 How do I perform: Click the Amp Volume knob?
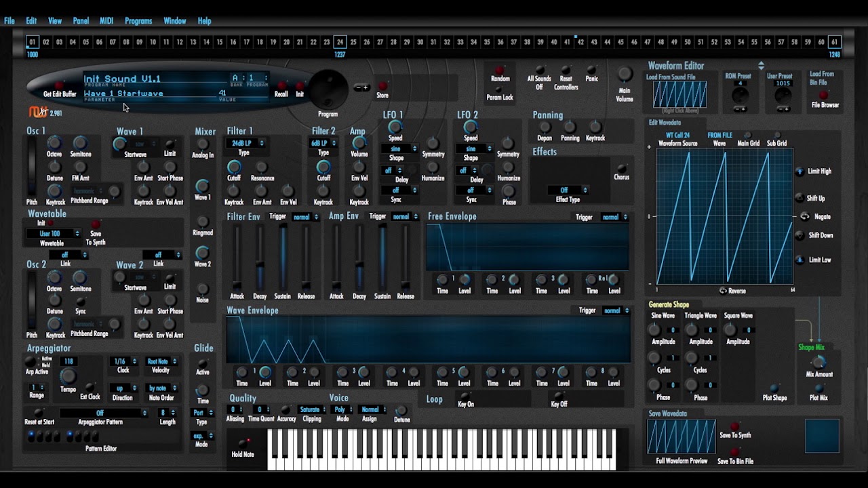[x=359, y=143]
